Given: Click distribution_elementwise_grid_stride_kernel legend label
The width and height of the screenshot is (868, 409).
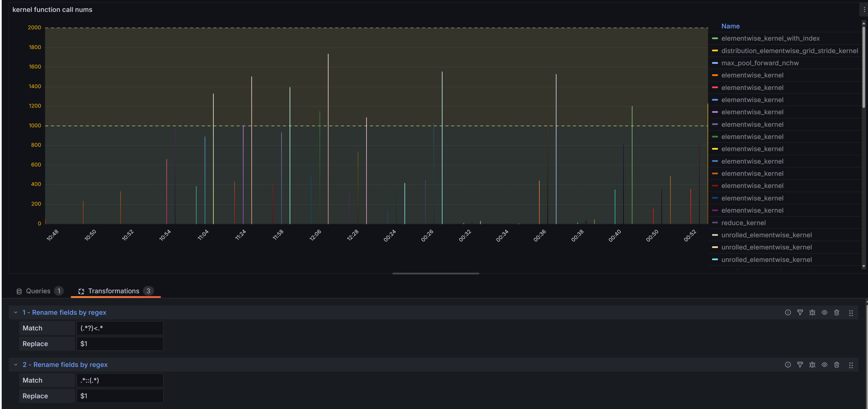Looking at the screenshot, I should [x=789, y=51].
